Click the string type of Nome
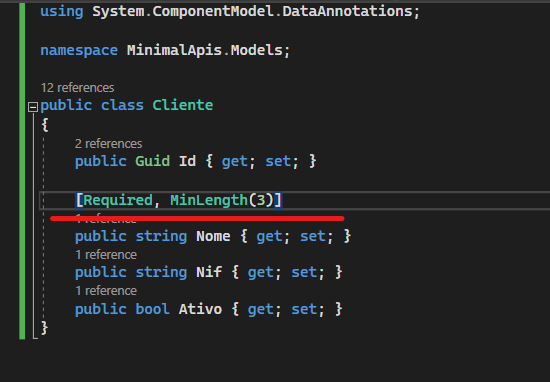 pos(161,236)
